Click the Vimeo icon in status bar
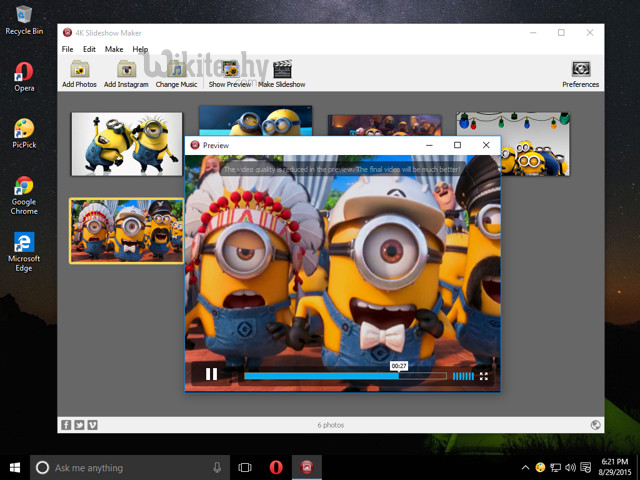This screenshot has width=640, height=480. pos(93,425)
